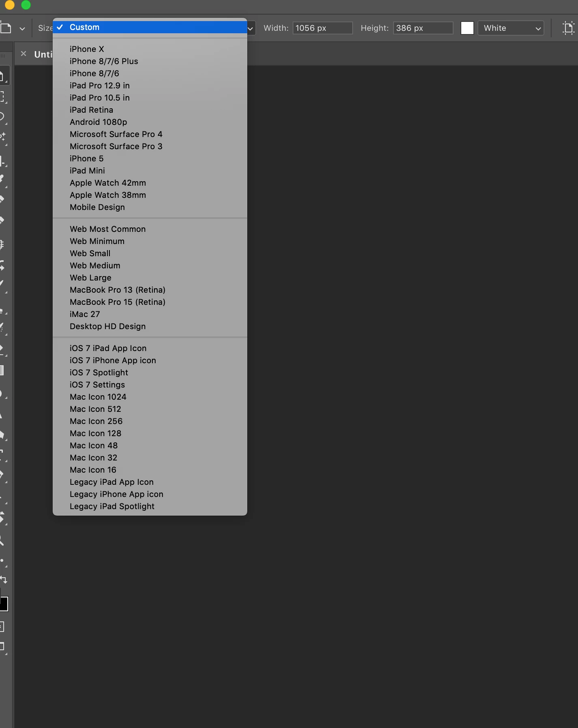This screenshot has height=728, width=578.
Task: Choose the Mobile Design preset
Action: (150, 207)
